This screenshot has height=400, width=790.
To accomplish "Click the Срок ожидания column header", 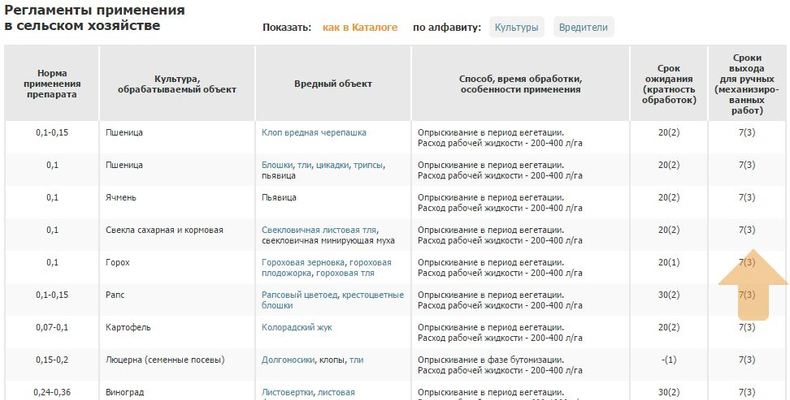I will (x=669, y=84).
